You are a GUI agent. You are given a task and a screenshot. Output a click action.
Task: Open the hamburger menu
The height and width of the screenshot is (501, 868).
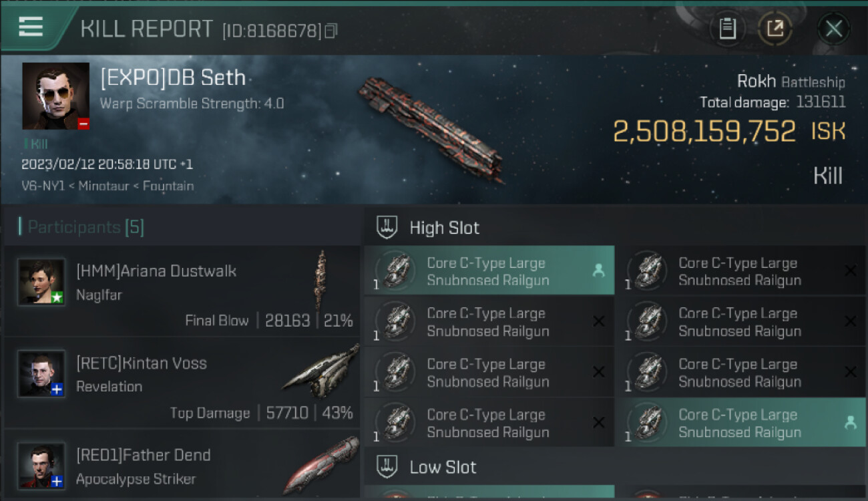[31, 27]
